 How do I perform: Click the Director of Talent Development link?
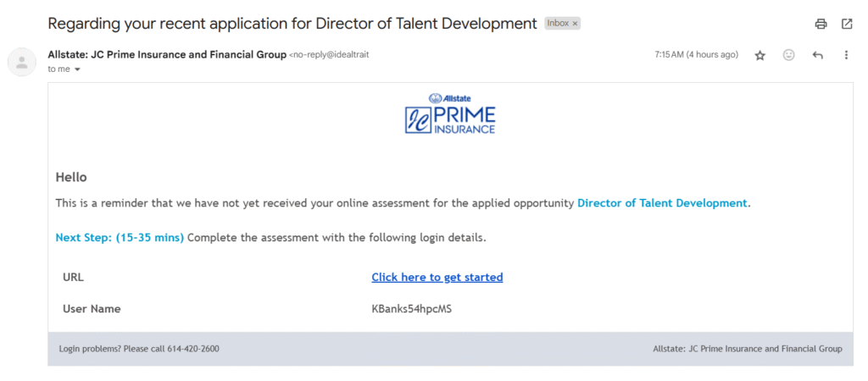(x=662, y=203)
